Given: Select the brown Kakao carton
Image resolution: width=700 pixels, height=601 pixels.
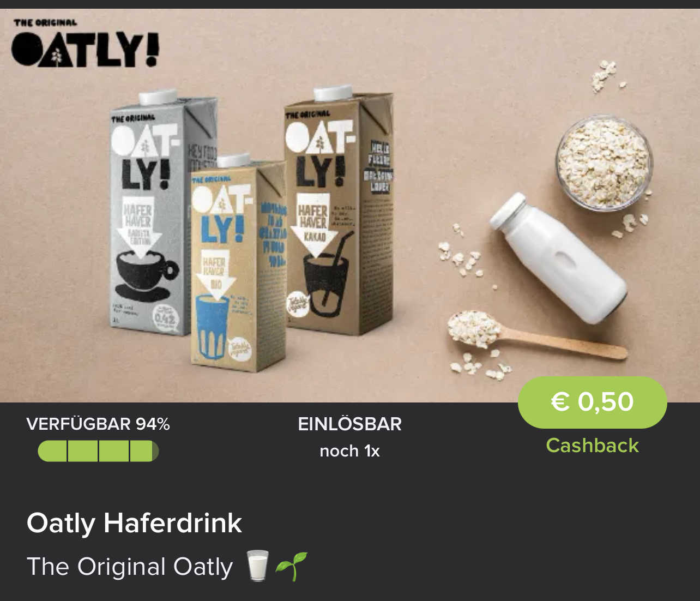Looking at the screenshot, I should click(338, 210).
